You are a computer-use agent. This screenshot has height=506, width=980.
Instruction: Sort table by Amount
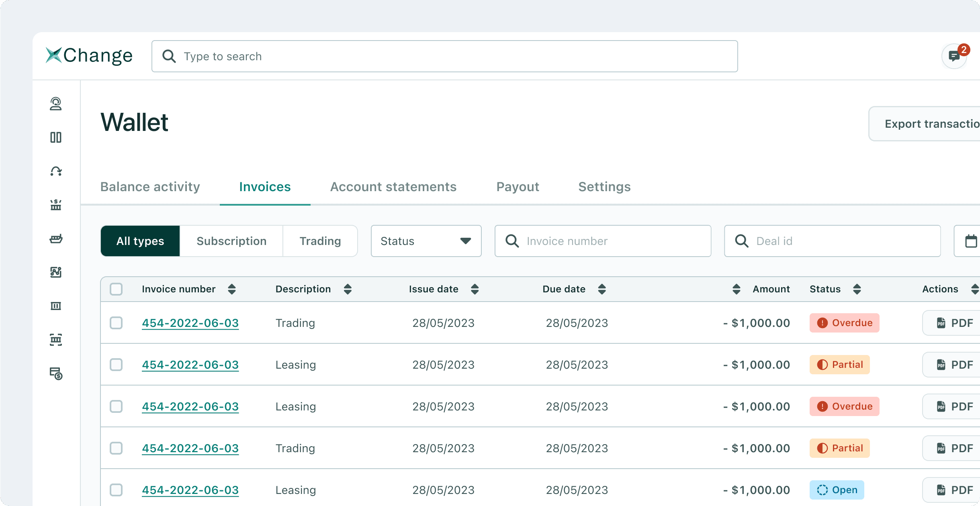[737, 289]
